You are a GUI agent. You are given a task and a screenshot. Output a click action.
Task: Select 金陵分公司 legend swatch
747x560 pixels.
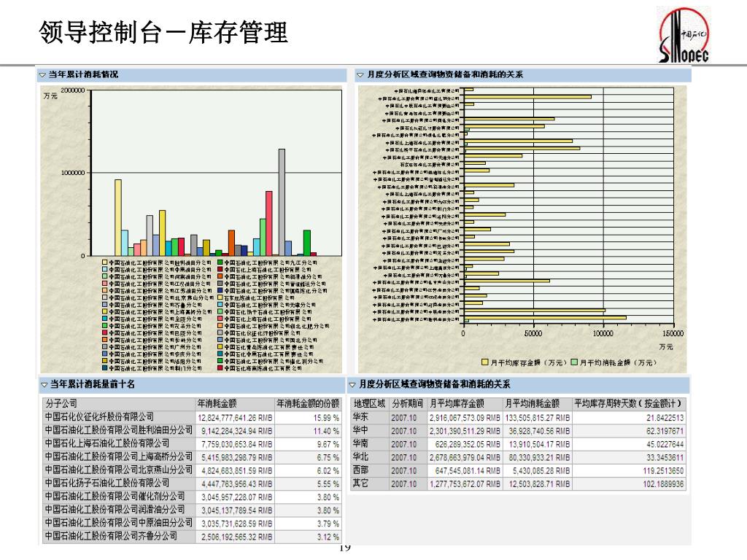[x=105, y=319]
